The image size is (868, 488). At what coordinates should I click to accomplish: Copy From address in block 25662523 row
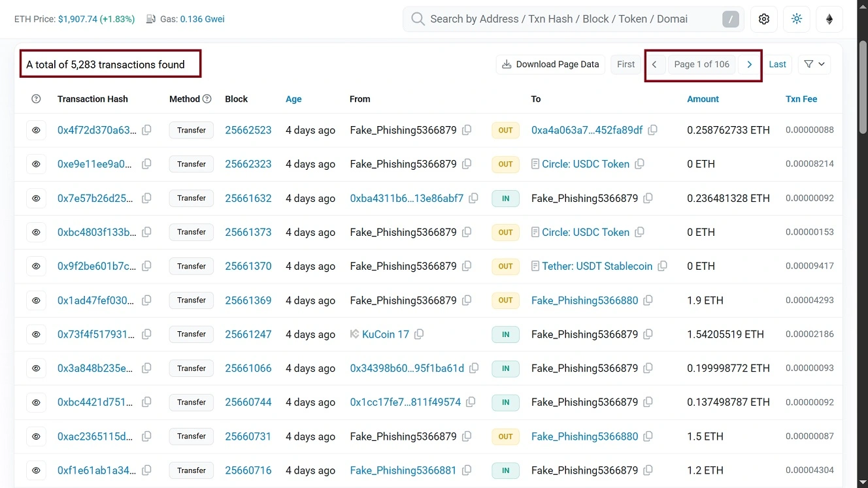coord(467,130)
